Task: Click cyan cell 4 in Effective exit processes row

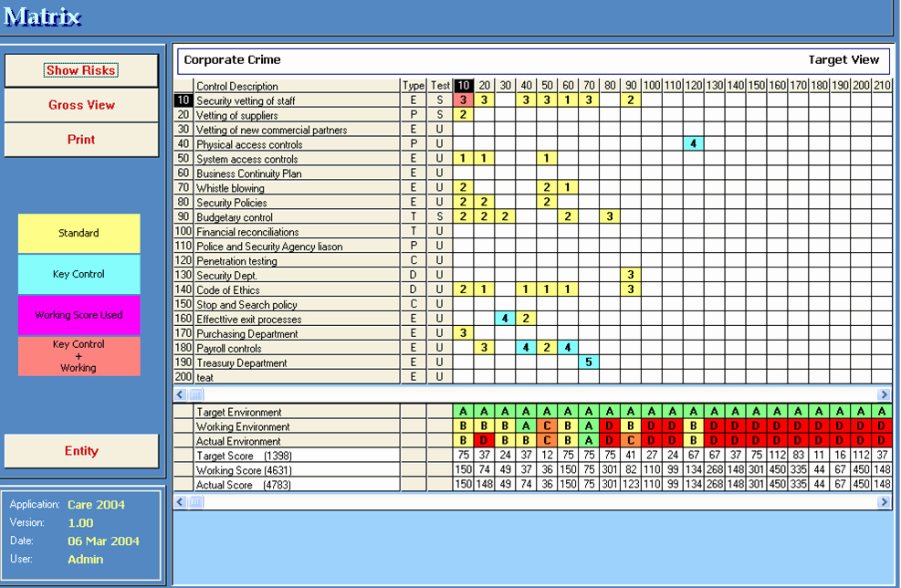Action: (x=505, y=319)
